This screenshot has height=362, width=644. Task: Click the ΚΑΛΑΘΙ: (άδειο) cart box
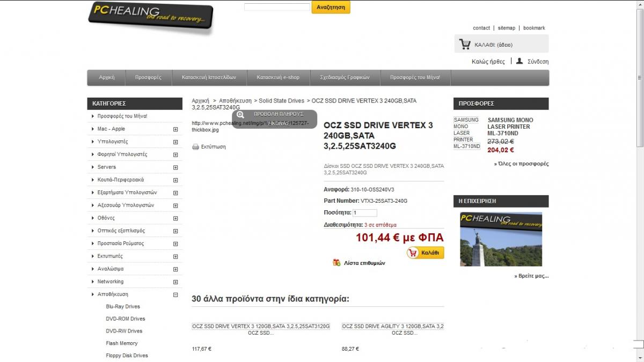tap(501, 44)
